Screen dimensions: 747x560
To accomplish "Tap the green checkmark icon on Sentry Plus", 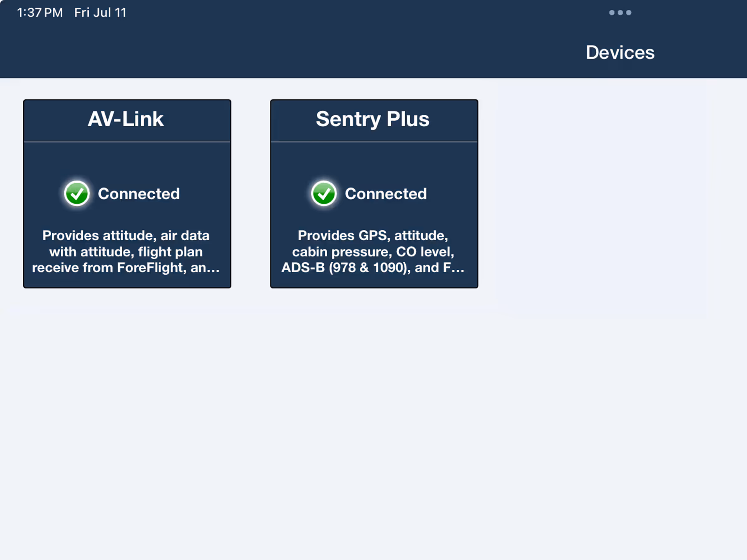I will coord(324,194).
